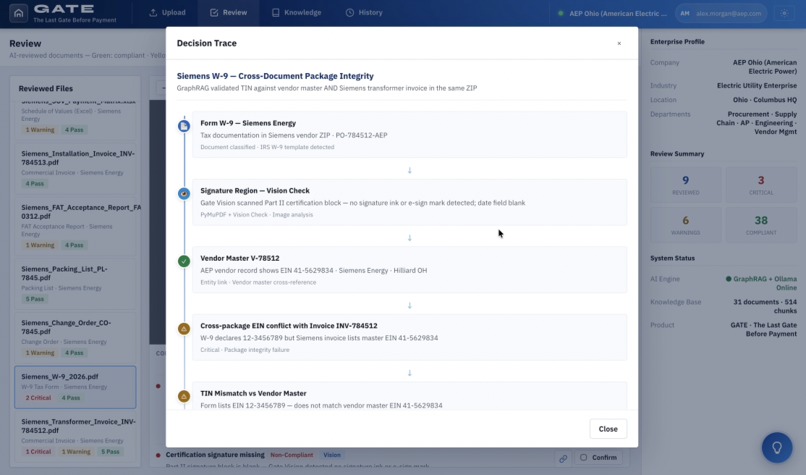Image resolution: width=806 pixels, height=475 pixels.
Task: Open the Knowledge tab
Action: pos(297,12)
